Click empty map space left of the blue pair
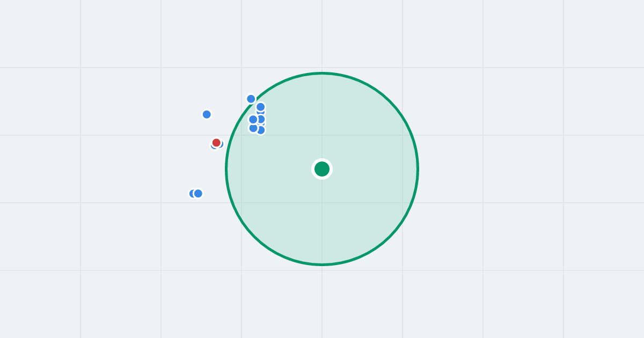This screenshot has width=644, height=338. coord(134,193)
